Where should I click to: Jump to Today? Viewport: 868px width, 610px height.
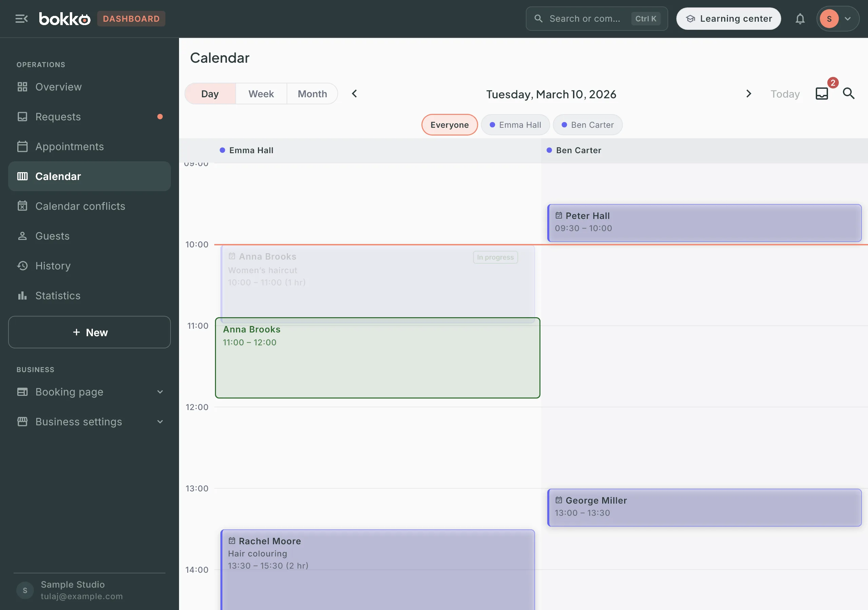tap(785, 94)
